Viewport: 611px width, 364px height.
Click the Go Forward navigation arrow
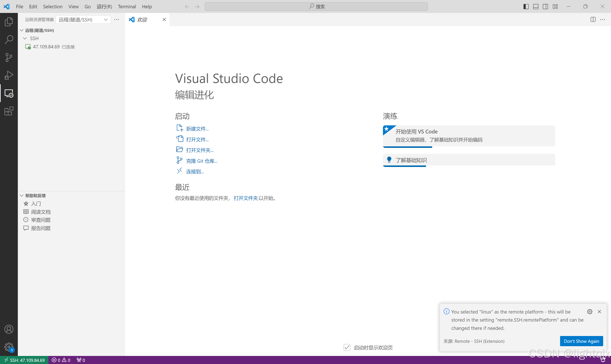[197, 7]
